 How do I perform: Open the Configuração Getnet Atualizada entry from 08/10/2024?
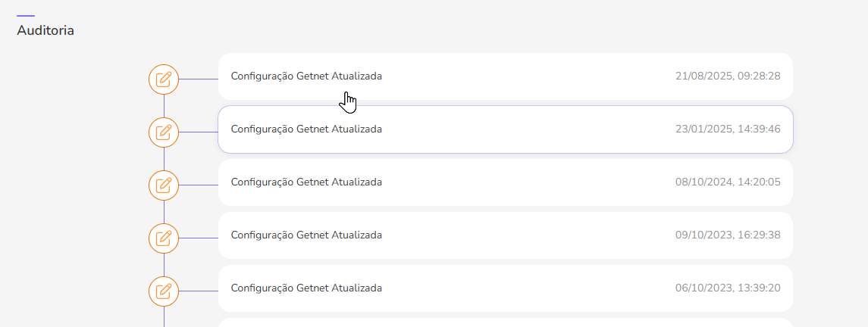click(306, 182)
